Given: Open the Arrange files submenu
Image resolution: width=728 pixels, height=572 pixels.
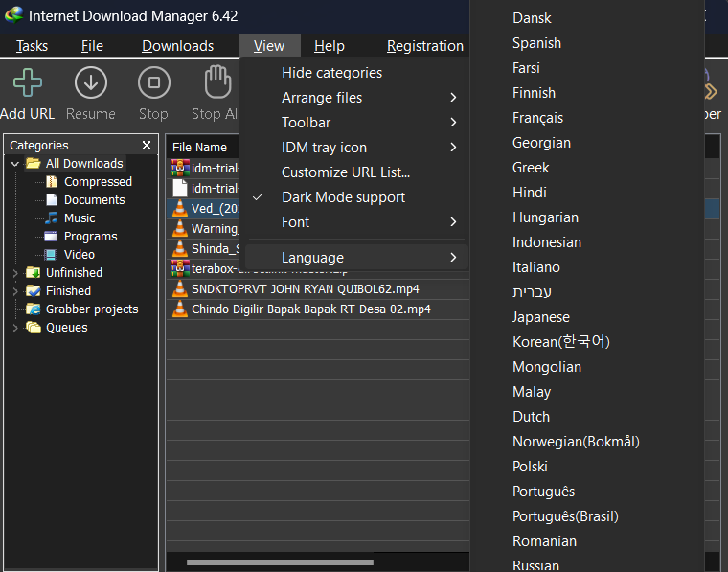Looking at the screenshot, I should 356,98.
